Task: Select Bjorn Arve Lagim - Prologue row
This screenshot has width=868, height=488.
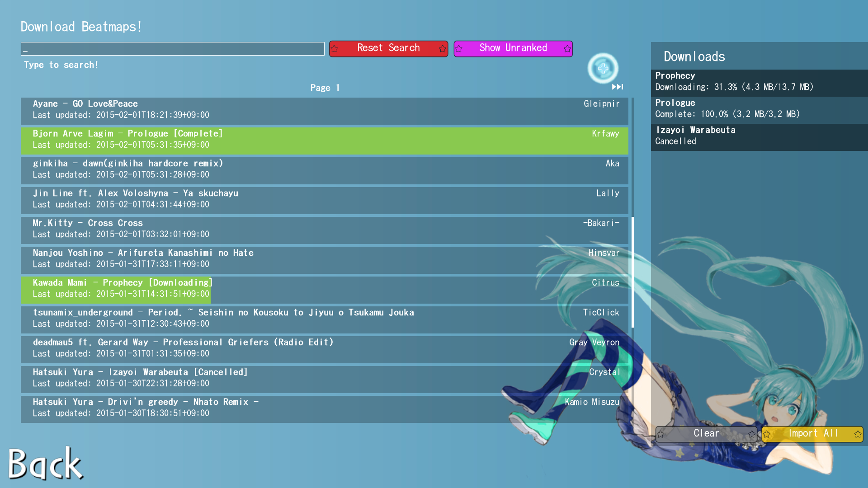Action: (x=325, y=141)
